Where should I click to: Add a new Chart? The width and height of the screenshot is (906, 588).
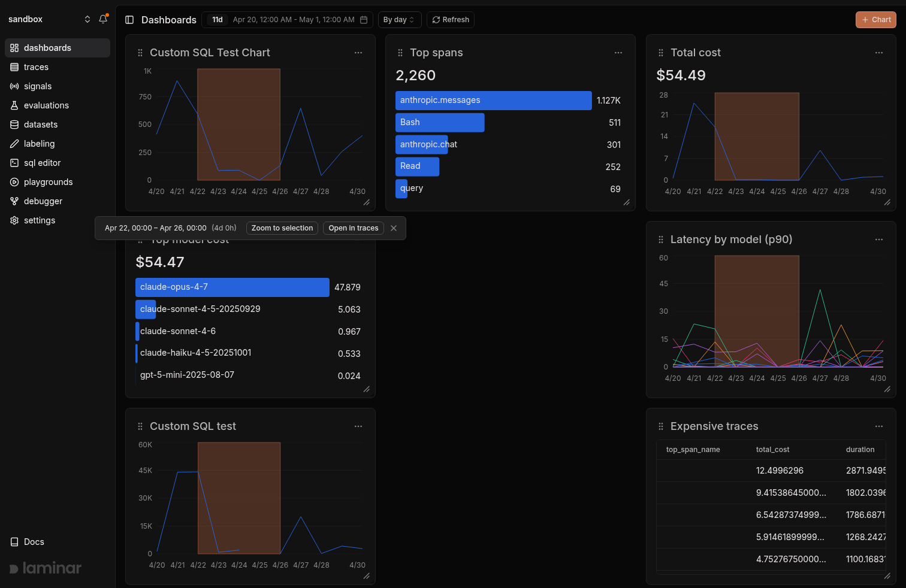point(876,20)
